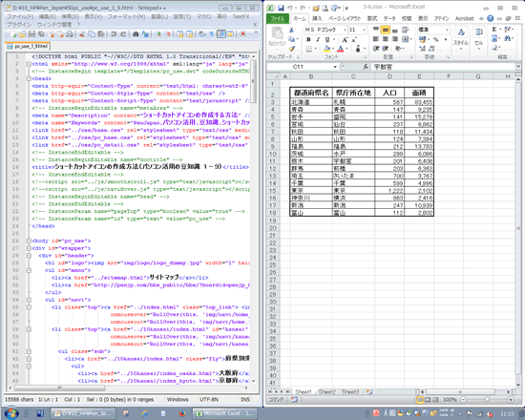This screenshot has width=525, height=420.
Task: Center text horizontally in Excel ribbon
Action: tap(386, 39)
